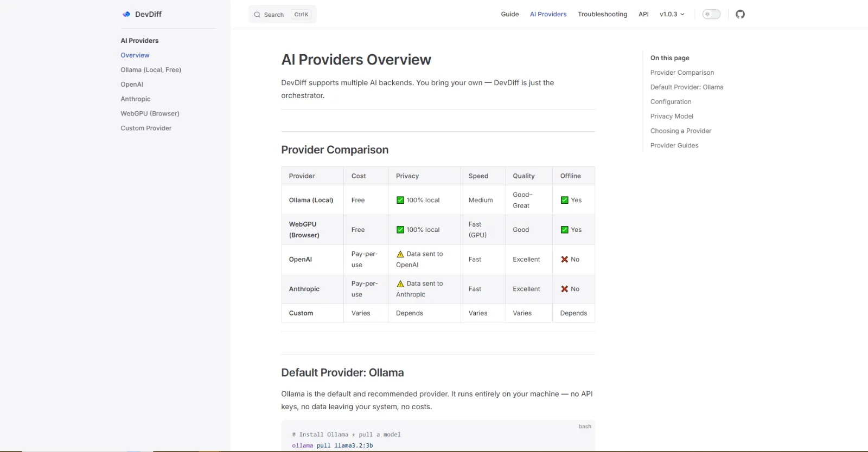
Task: Click the Offline column header
Action: (573, 176)
